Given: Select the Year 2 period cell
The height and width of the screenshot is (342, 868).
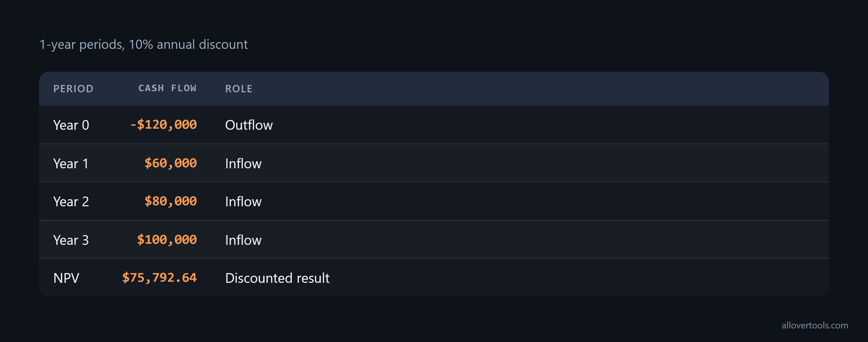Looking at the screenshot, I should click(71, 201).
